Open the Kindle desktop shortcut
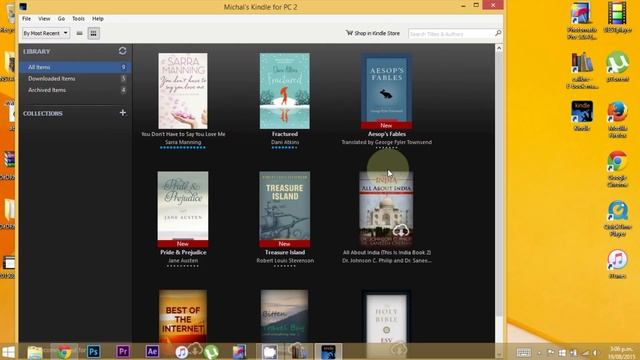This screenshot has height=360, width=640. pos(582,116)
